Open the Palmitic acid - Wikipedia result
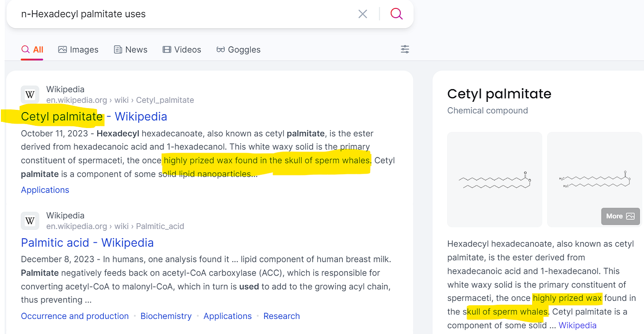The width and height of the screenshot is (644, 334). click(87, 243)
